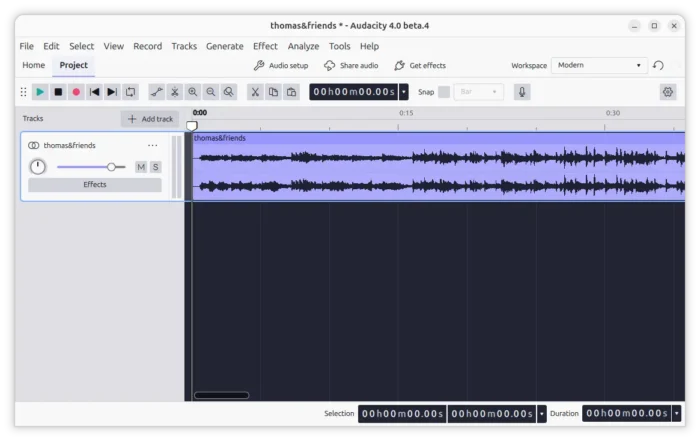The height and width of the screenshot is (441, 700).
Task: Open the Workspace Modern dropdown
Action: 600,65
